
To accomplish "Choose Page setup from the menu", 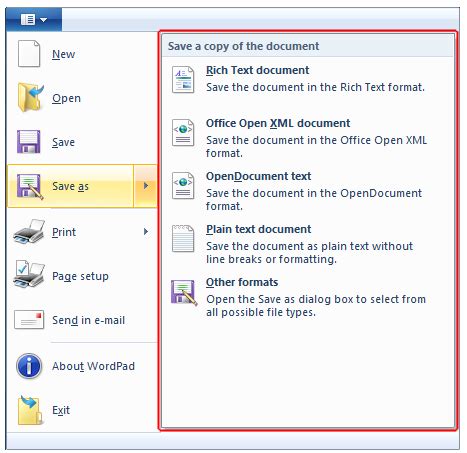I will coord(82,275).
